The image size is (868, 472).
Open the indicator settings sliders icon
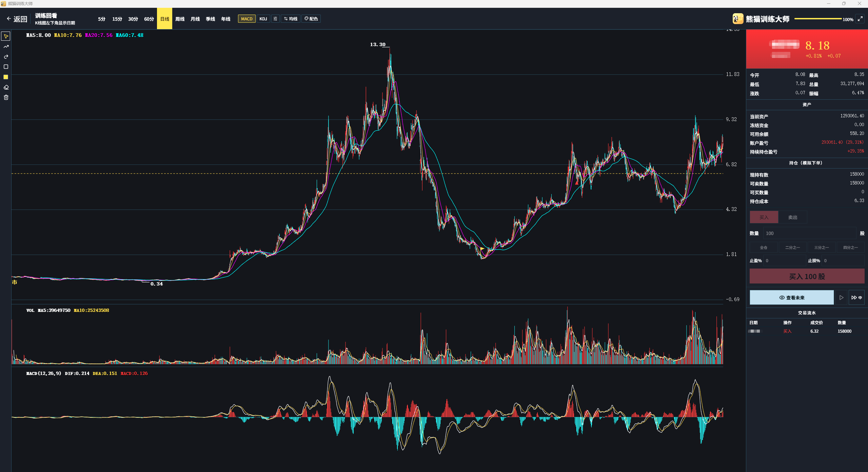click(x=275, y=19)
